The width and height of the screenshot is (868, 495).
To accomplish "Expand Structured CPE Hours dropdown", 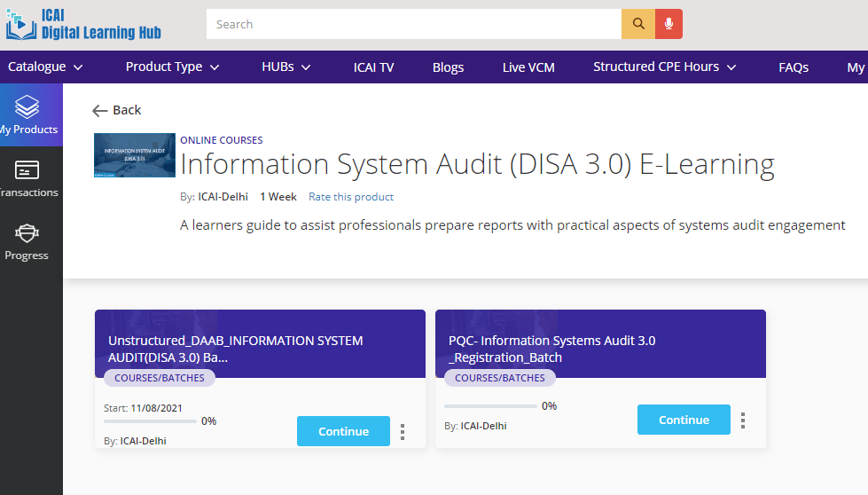I will 665,67.
